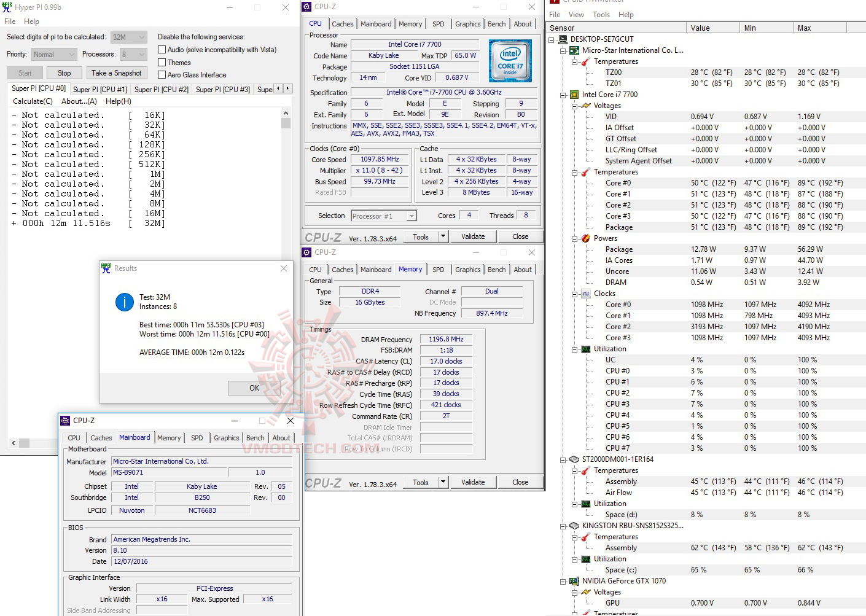Click the Powers flame icon
The height and width of the screenshot is (616, 866).
[x=586, y=238]
